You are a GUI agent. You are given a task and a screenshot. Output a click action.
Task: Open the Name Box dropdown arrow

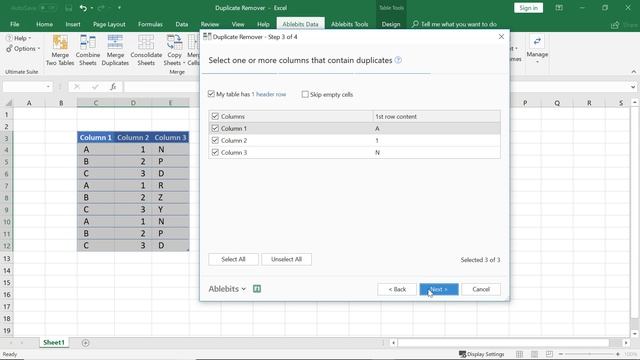pos(48,87)
